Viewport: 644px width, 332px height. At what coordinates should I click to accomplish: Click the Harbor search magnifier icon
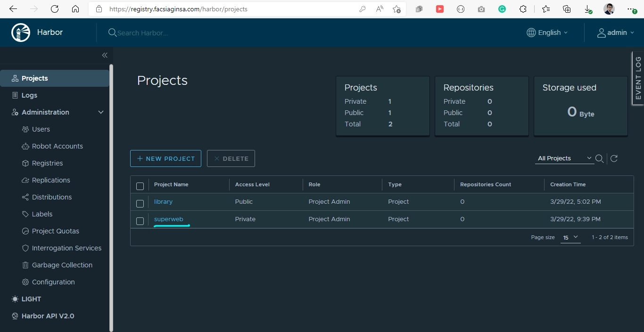112,33
